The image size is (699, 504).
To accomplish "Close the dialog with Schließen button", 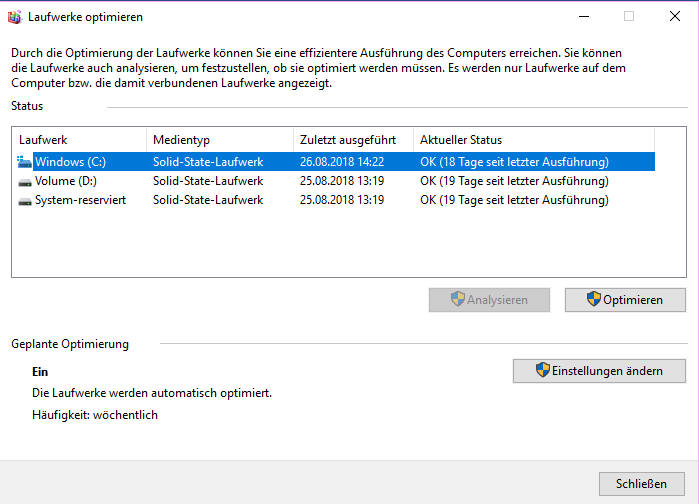I will click(x=641, y=484).
